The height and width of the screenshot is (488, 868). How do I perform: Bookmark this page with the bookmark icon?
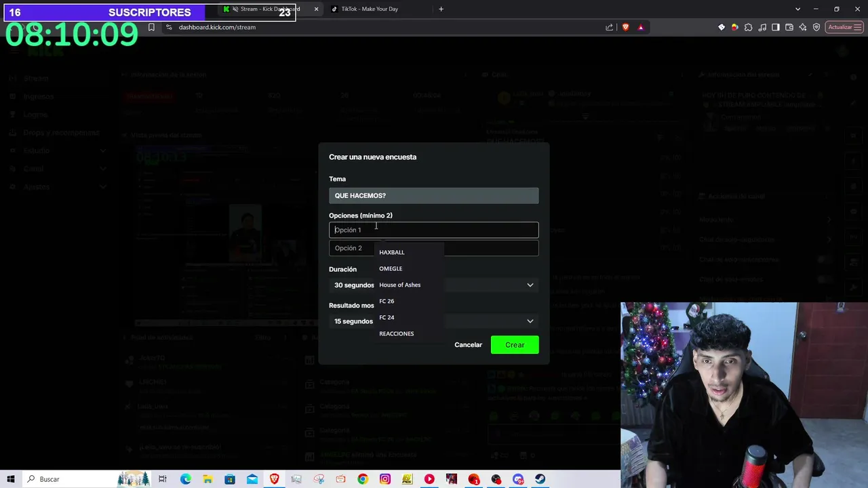(151, 27)
